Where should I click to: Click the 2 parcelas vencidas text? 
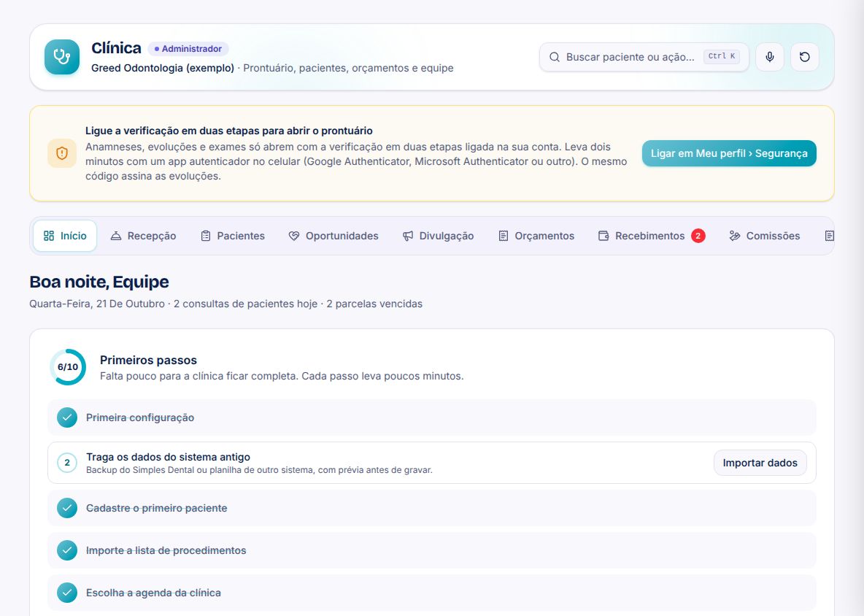click(x=374, y=304)
